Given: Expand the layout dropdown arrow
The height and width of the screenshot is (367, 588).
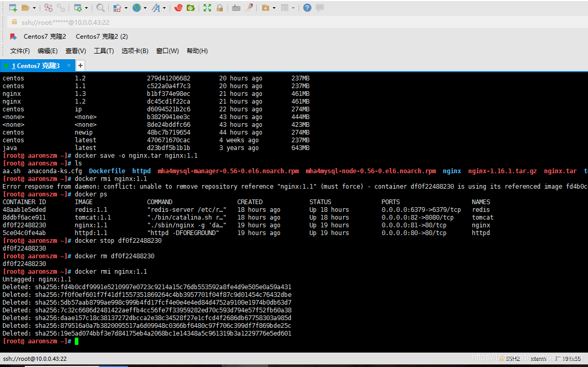Looking at the screenshot, I should (293, 8).
